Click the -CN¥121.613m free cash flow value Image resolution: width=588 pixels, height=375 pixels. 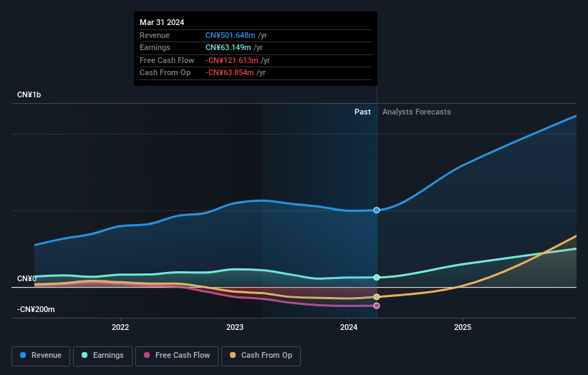[x=232, y=60]
